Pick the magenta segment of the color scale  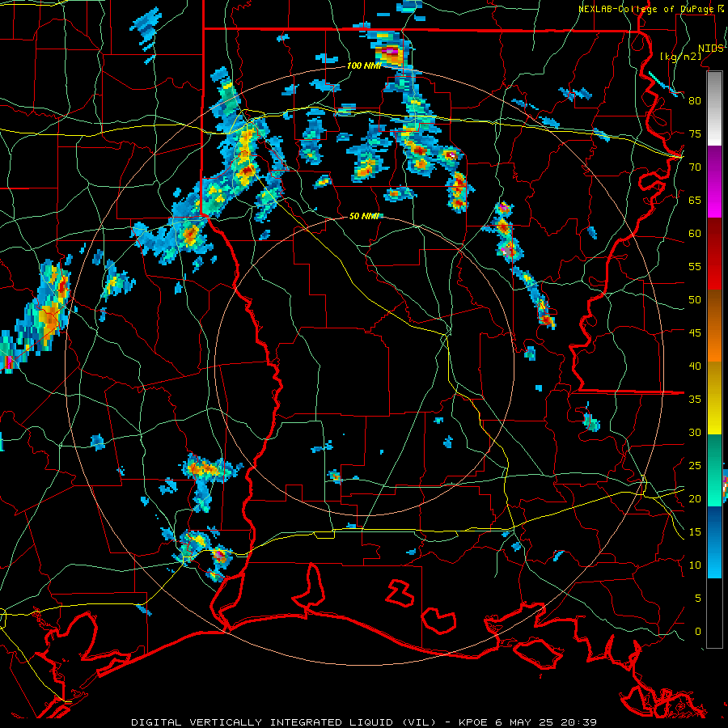pos(714,181)
